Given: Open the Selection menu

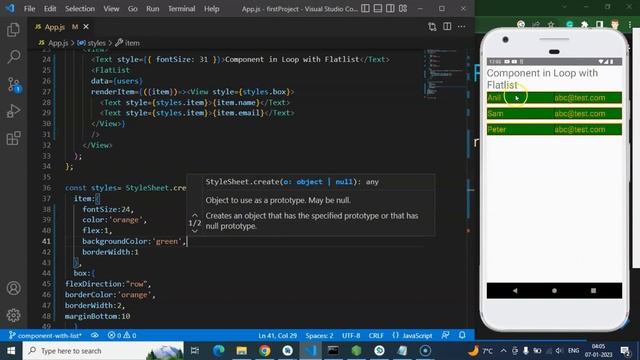Looking at the screenshot, I should coord(80,9).
